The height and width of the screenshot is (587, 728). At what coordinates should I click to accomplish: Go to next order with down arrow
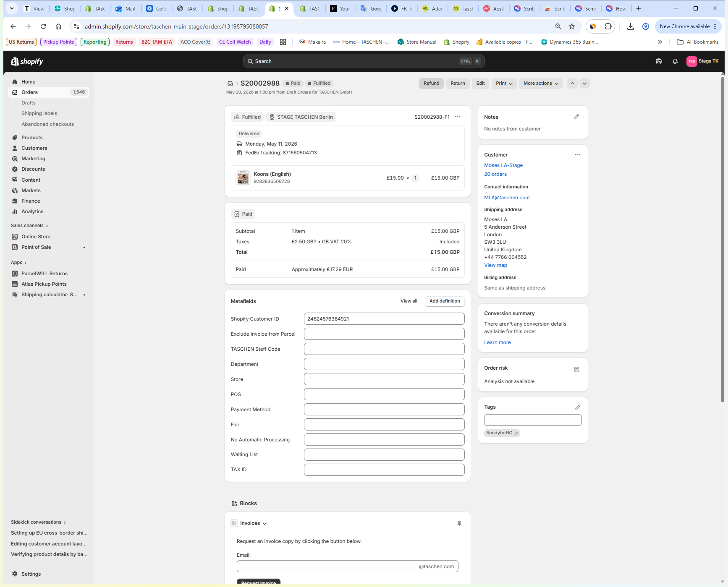click(584, 83)
